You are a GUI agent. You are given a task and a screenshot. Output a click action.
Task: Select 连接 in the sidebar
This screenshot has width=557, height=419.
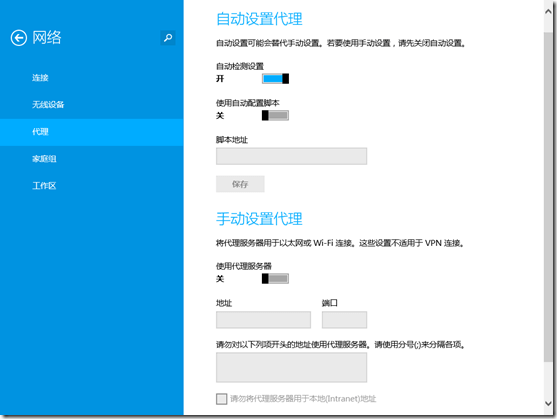(x=92, y=78)
